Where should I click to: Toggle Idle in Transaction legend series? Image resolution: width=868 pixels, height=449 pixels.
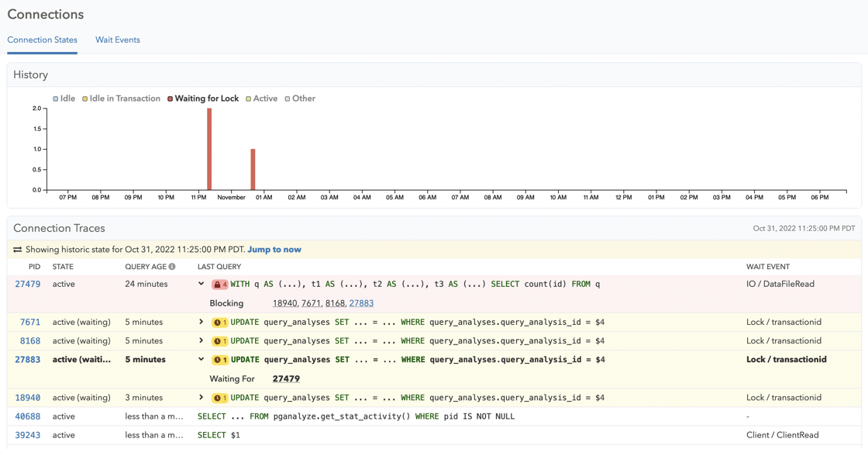click(121, 98)
